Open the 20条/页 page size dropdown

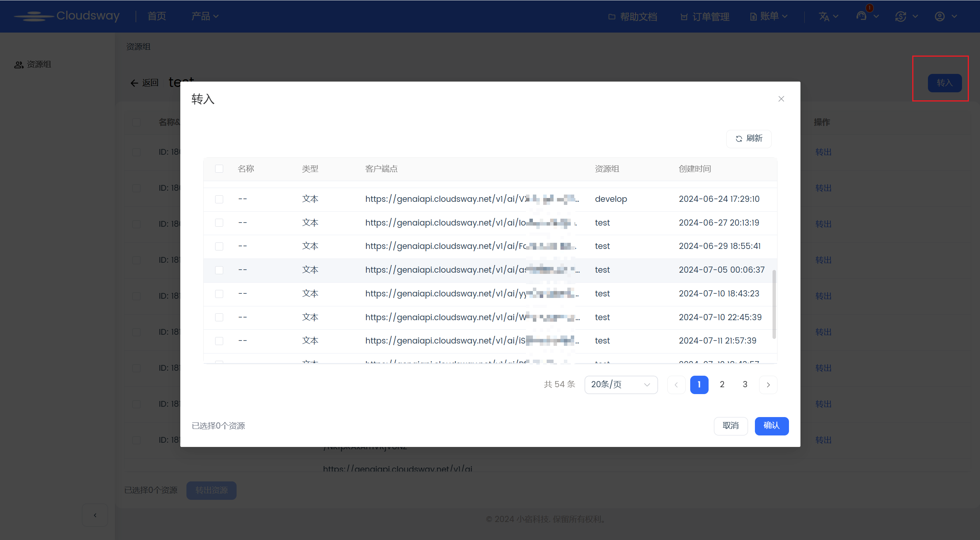click(x=621, y=385)
